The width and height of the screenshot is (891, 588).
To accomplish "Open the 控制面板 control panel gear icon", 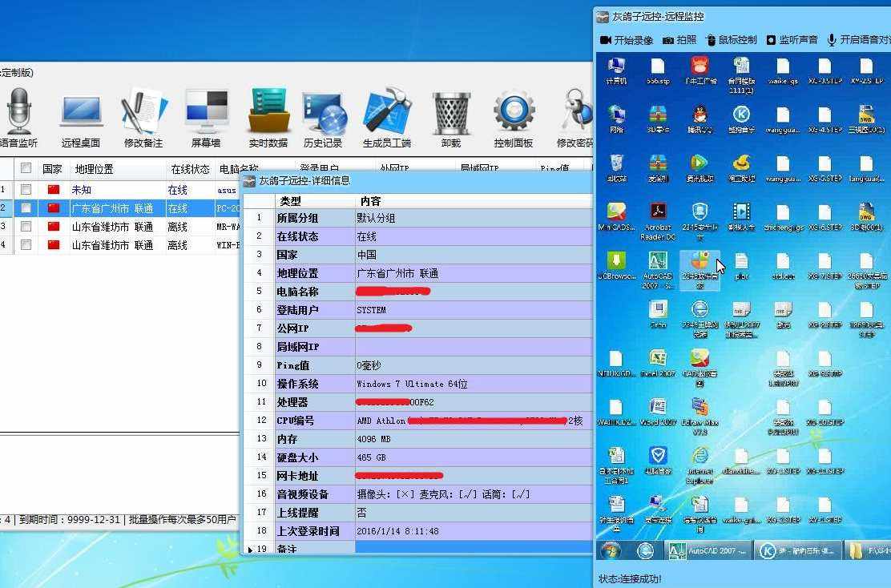I will coord(514,119).
